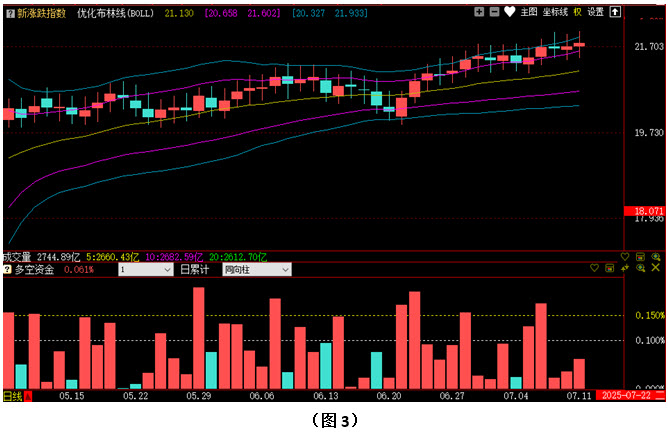Image resolution: width=668 pixels, height=444 pixels.
Task: Click the last red candlestick on the main chart
Action: click(579, 44)
